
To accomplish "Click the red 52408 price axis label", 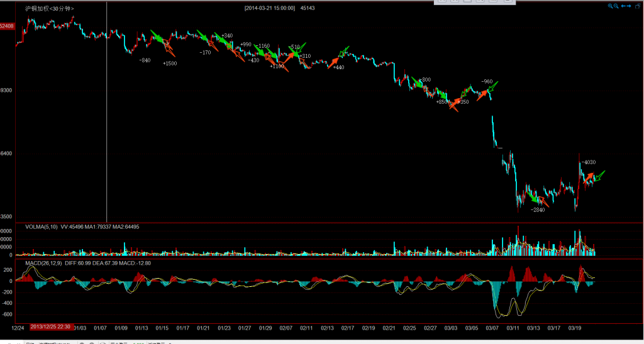I will pos(7,26).
